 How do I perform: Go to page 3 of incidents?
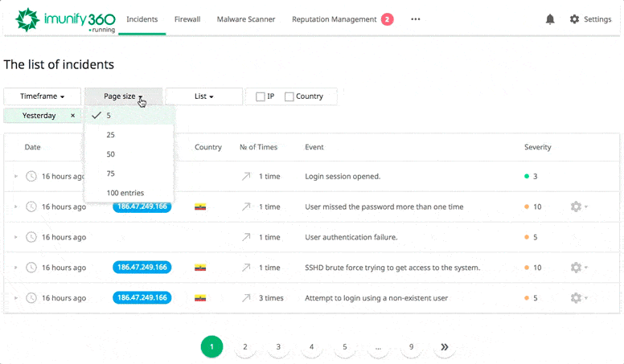(x=278, y=347)
